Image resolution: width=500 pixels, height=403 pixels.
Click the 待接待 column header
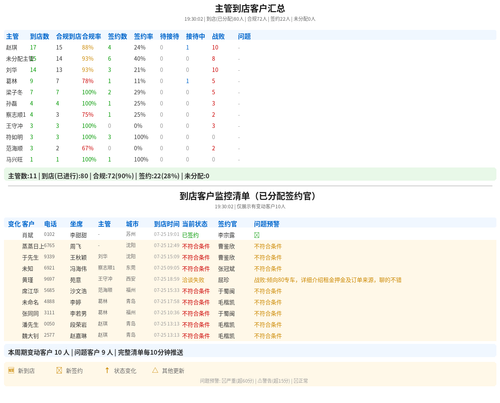coord(169,36)
